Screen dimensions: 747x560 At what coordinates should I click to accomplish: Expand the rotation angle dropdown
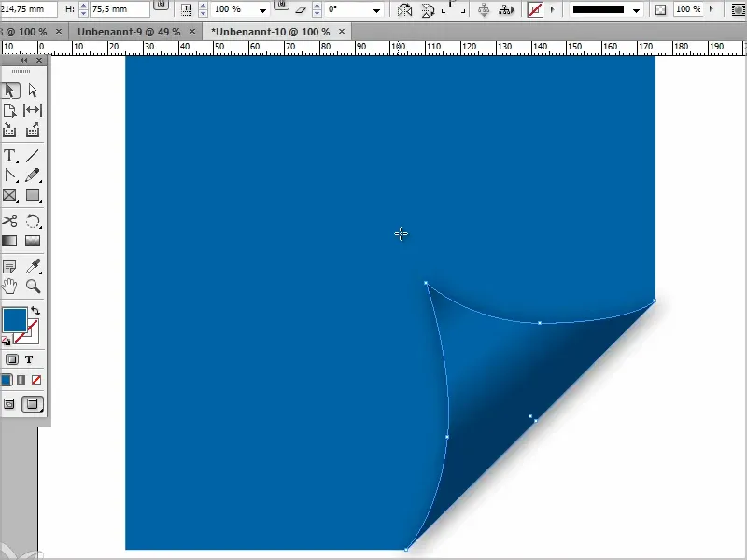pyautogui.click(x=377, y=9)
